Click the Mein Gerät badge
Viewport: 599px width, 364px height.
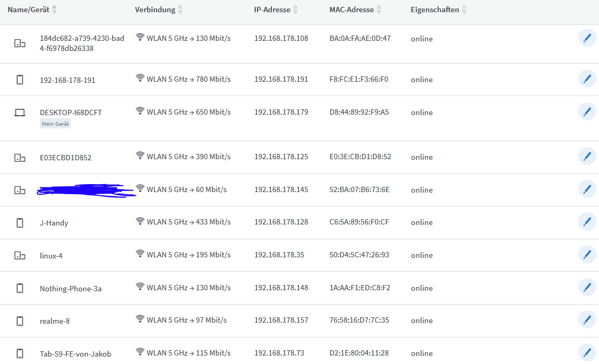coord(55,124)
